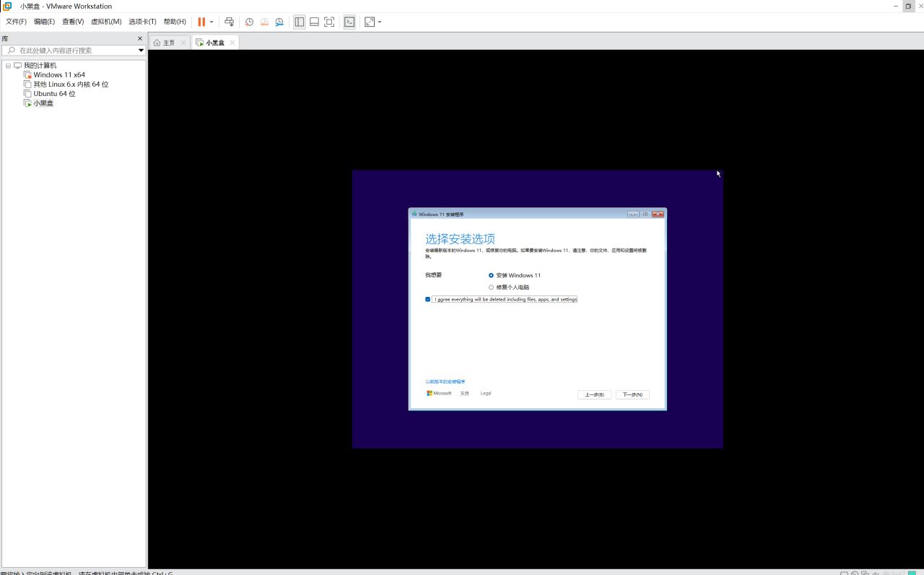Click the VMware Workstation logo in title bar

click(7, 6)
